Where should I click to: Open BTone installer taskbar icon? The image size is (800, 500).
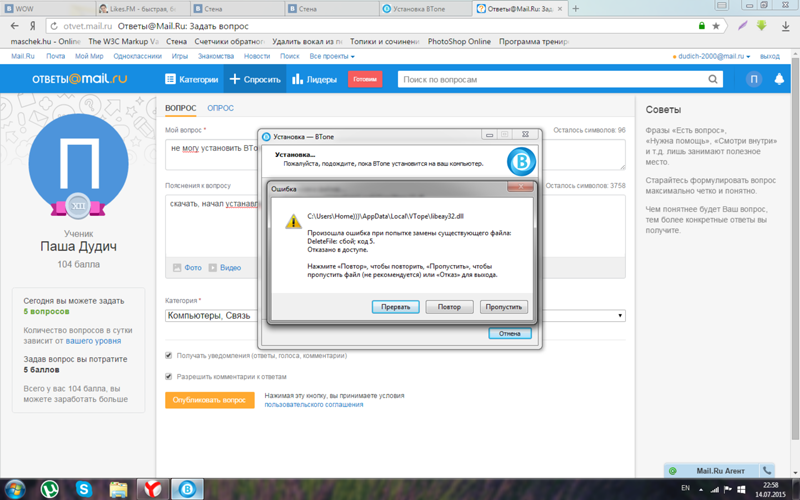(187, 489)
